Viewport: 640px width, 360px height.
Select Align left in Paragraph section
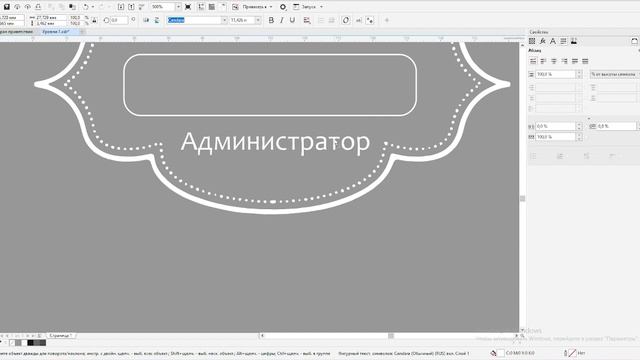pyautogui.click(x=543, y=61)
